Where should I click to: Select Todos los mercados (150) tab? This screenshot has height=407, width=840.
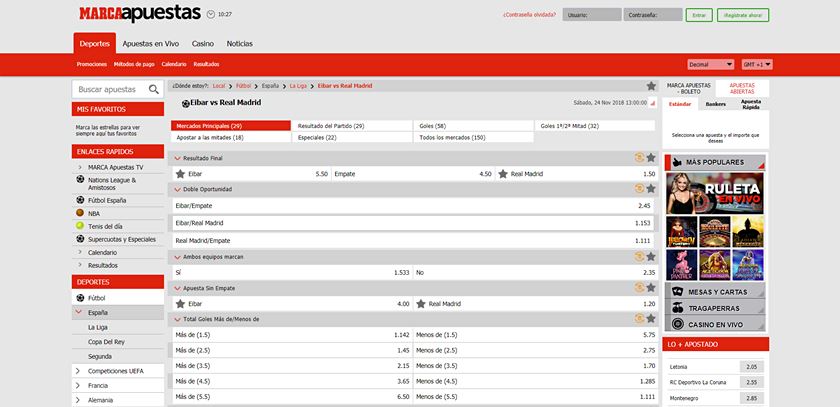(474, 138)
